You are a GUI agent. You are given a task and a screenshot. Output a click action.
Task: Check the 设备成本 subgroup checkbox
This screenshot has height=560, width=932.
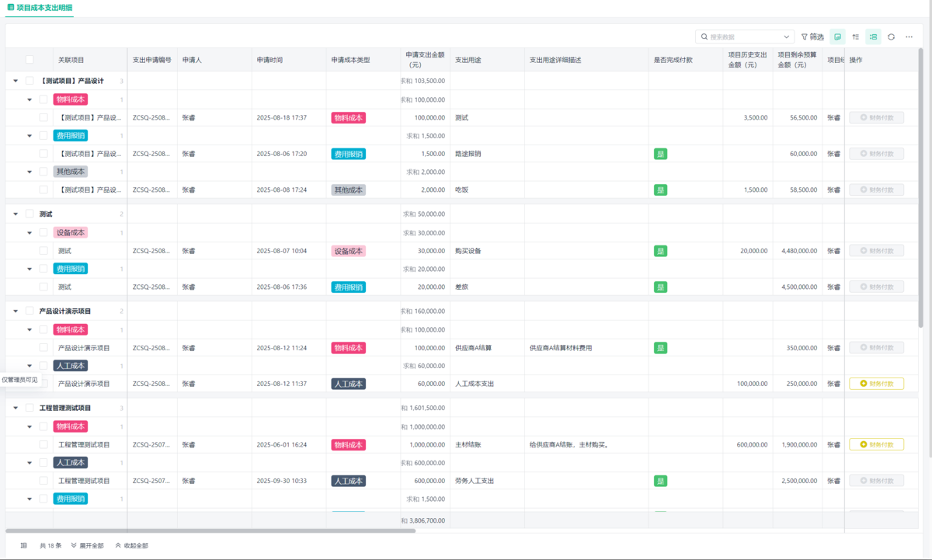coord(43,232)
